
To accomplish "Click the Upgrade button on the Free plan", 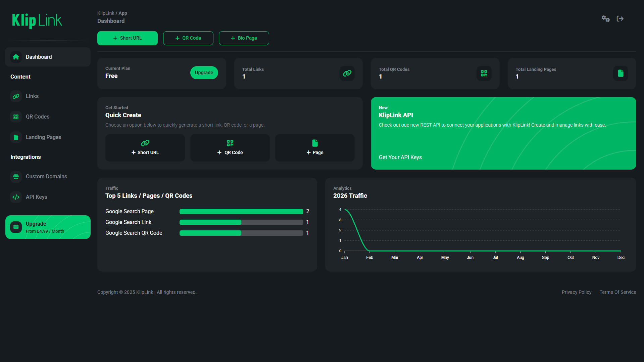I will click(204, 73).
